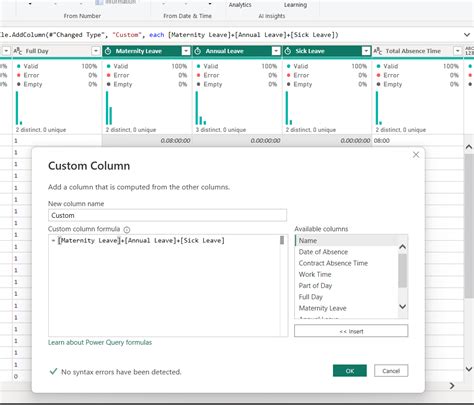Click the data grid scroll up arrow

click(x=469, y=147)
